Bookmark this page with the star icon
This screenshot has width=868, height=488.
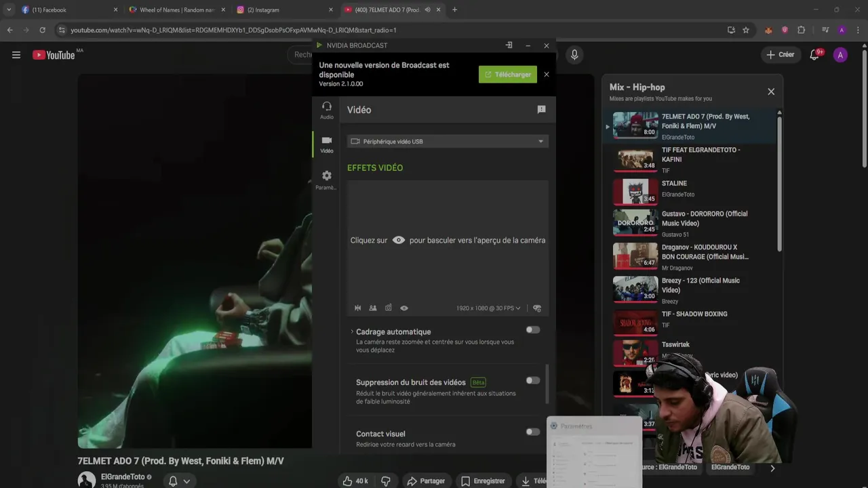(746, 30)
